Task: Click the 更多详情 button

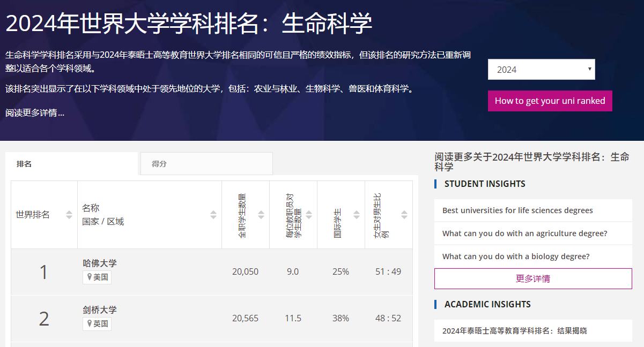Action: pos(532,278)
